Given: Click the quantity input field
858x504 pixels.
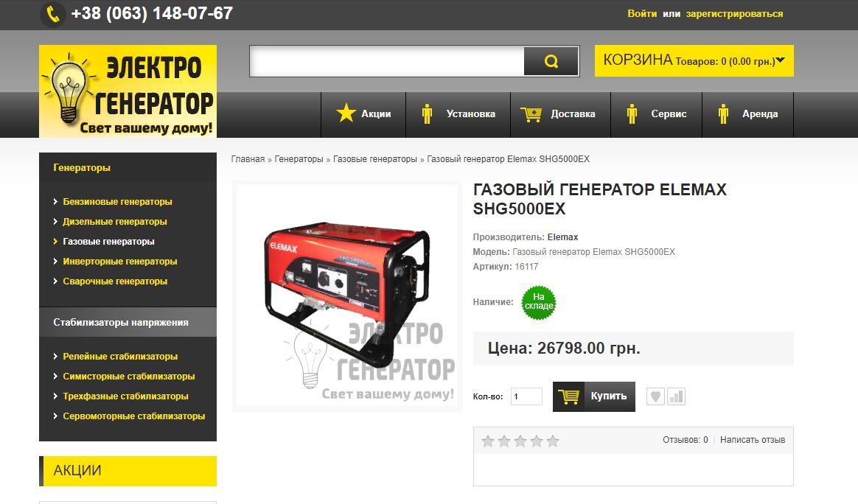Looking at the screenshot, I should (x=526, y=396).
